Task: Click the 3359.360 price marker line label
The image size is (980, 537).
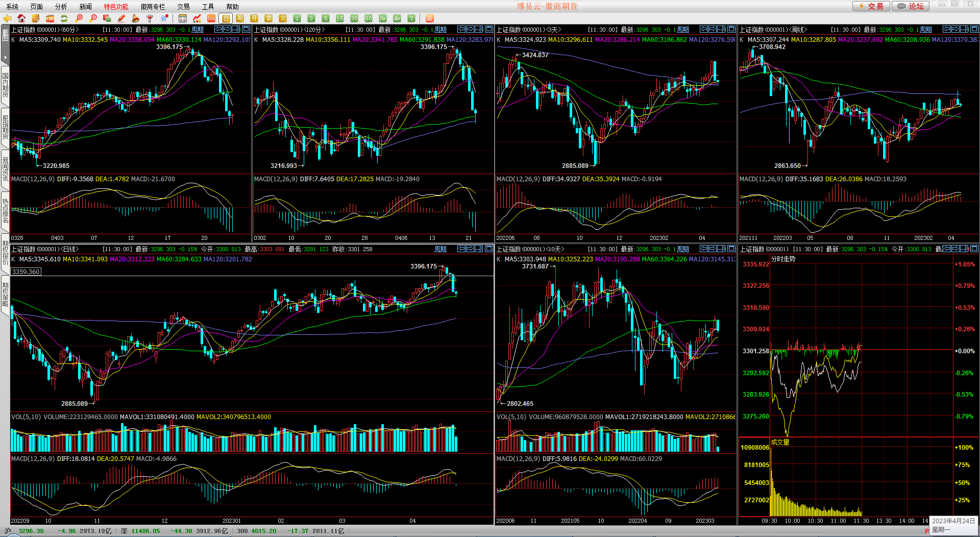Action: [26, 272]
